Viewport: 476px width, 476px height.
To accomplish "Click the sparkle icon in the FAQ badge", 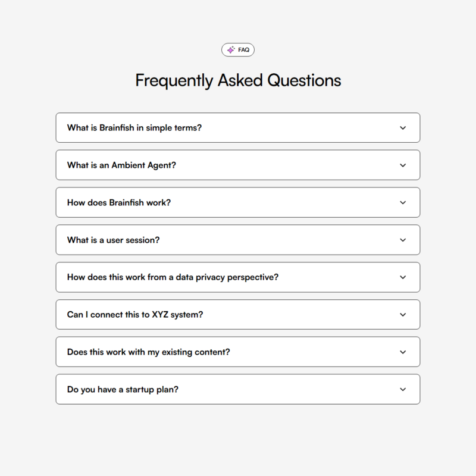I will pyautogui.click(x=231, y=50).
